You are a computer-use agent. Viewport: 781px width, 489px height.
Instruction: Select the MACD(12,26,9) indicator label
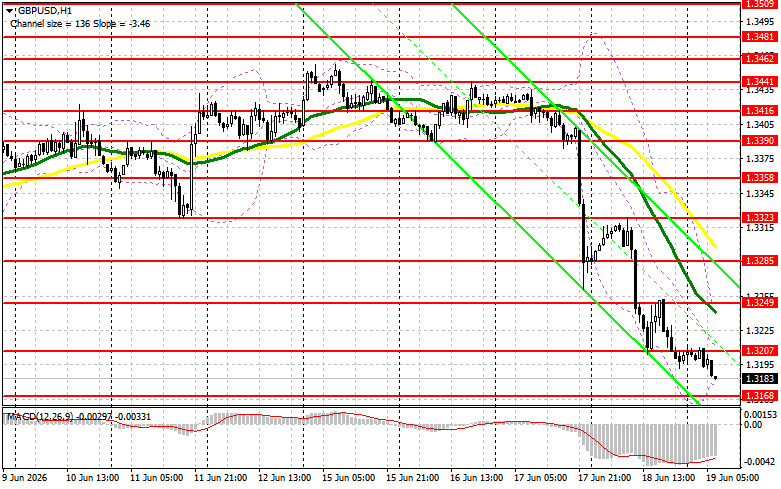38,416
